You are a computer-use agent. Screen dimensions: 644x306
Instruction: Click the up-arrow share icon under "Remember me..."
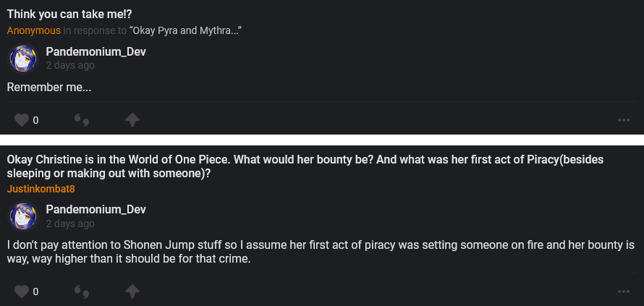[x=132, y=120]
